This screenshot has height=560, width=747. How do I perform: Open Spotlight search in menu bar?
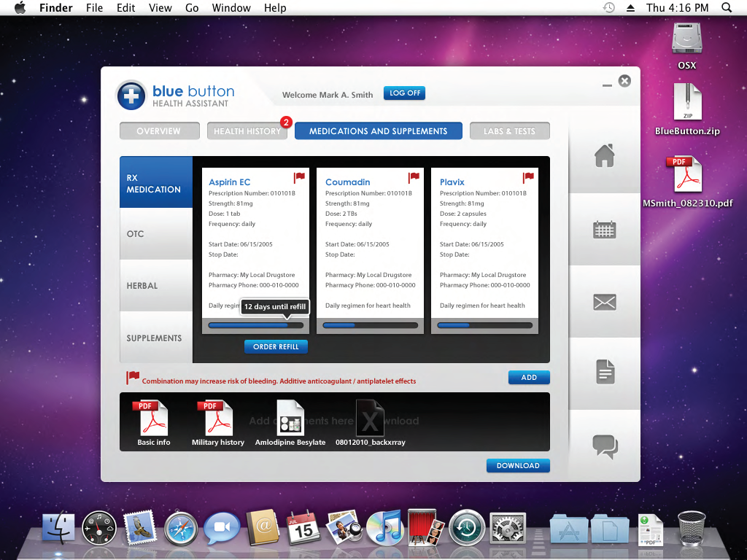point(727,7)
